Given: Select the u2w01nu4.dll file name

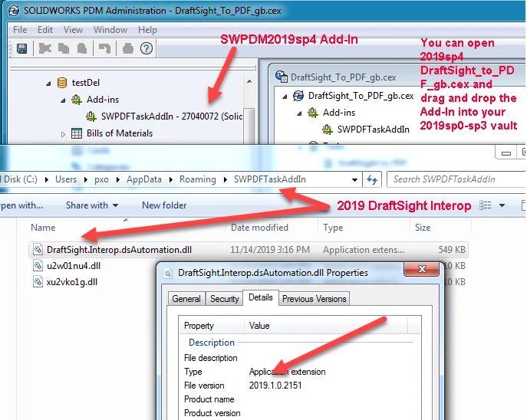Looking at the screenshot, I should (74, 265).
